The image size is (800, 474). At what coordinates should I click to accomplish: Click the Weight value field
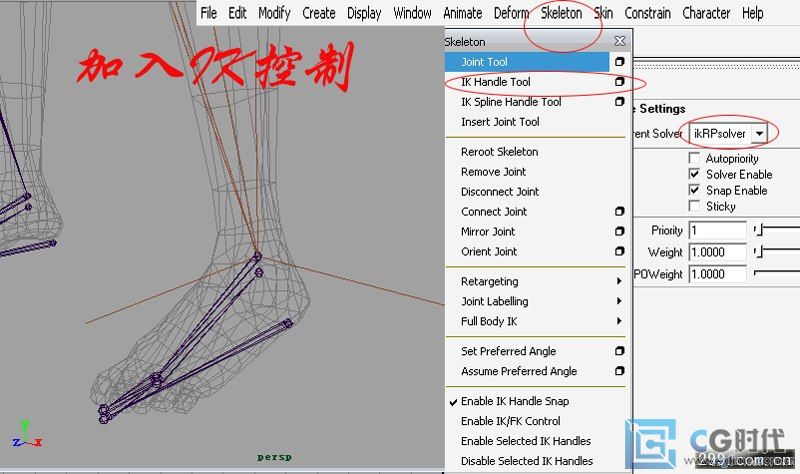[717, 252]
